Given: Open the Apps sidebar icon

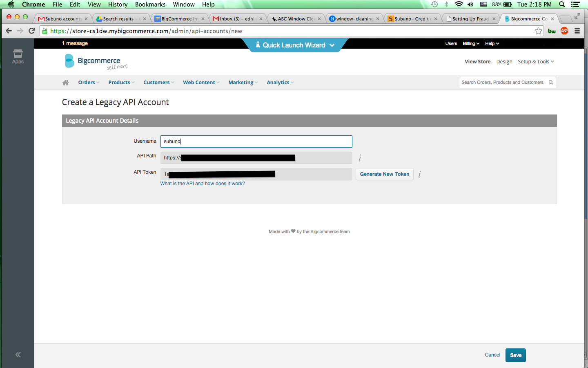Looking at the screenshot, I should [18, 56].
